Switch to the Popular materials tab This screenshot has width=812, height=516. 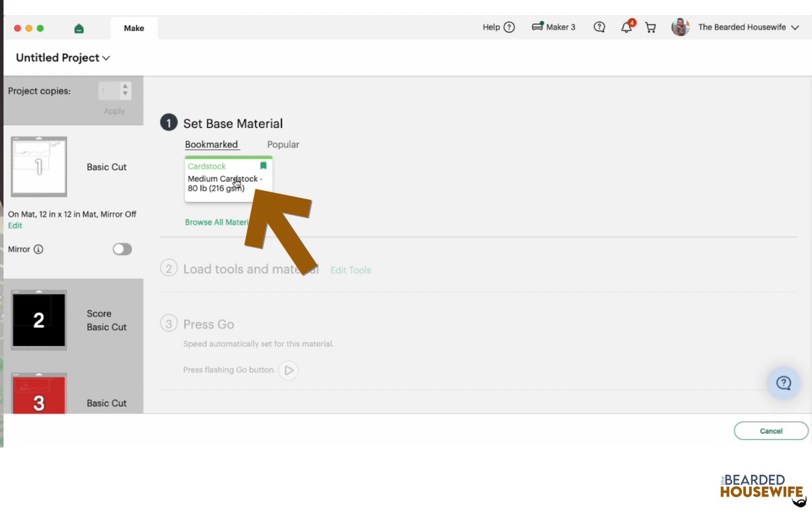point(283,145)
